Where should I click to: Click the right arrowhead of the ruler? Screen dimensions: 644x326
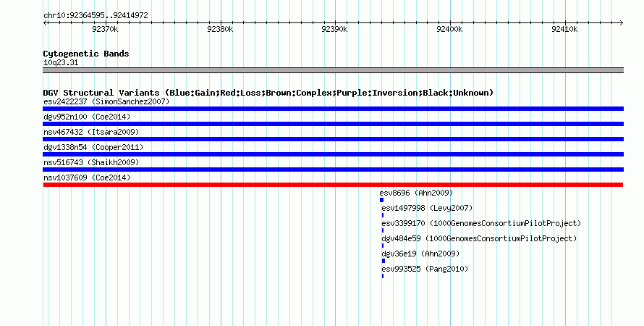pos(622,23)
